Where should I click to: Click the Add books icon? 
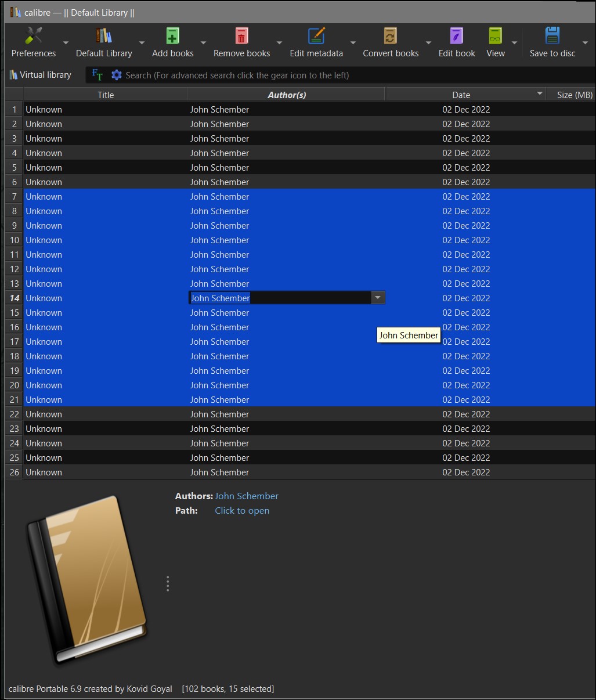pyautogui.click(x=172, y=36)
